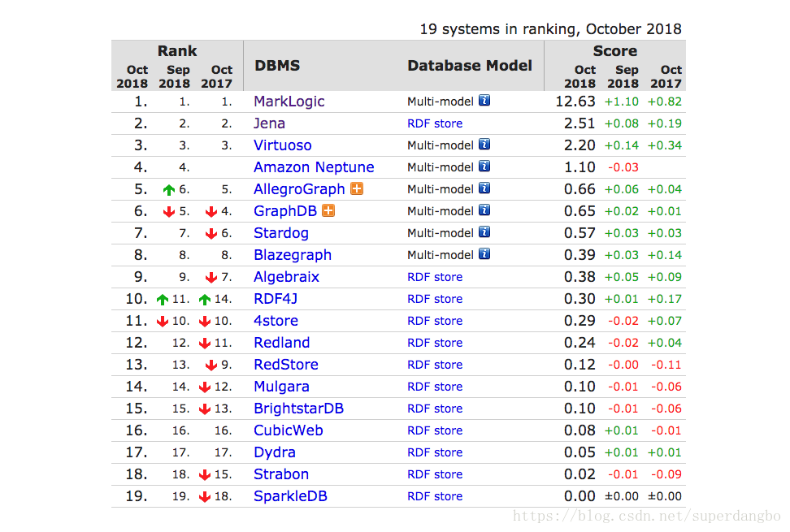Open the Virtuoso DBMS link
Image resolution: width=790 pixels, height=532 pixels.
[x=283, y=145]
